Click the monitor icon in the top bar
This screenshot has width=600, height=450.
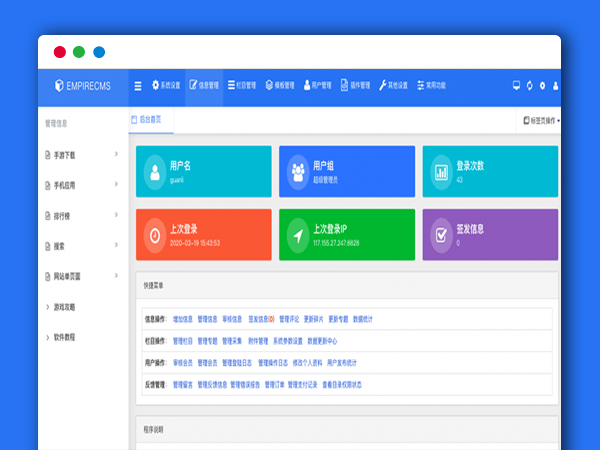516,86
